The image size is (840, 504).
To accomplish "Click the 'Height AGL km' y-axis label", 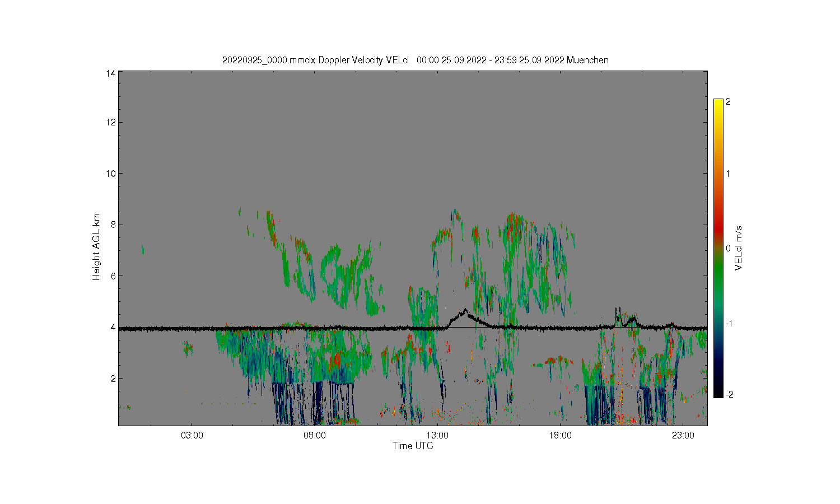I will coord(96,247).
